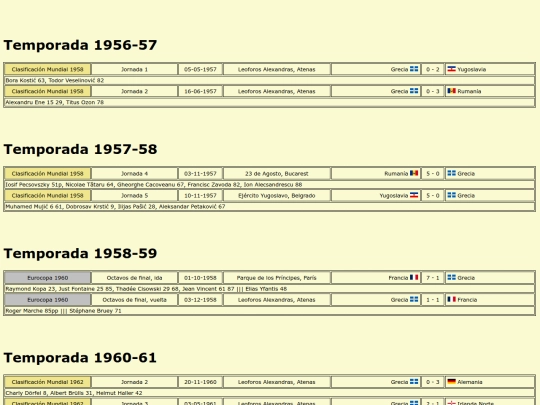This screenshot has width=540, height=405.
Task: Click the Yugoslavia flag in the 10-11-1957 match row
Action: (414, 195)
